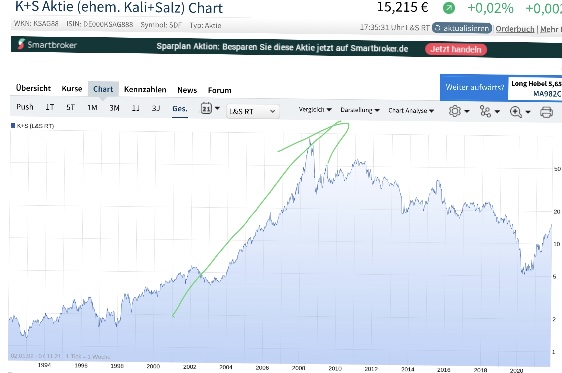
Task: Set chart range to 1J
Action: coord(135,108)
